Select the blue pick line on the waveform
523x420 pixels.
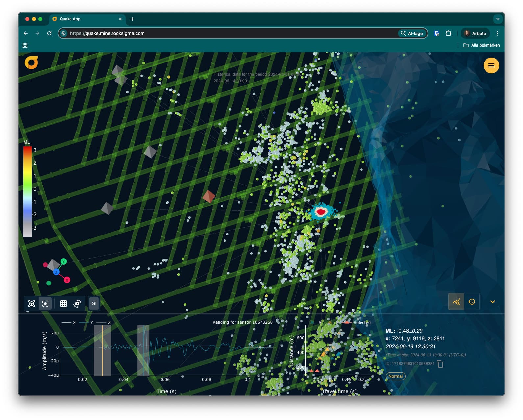click(x=143, y=350)
